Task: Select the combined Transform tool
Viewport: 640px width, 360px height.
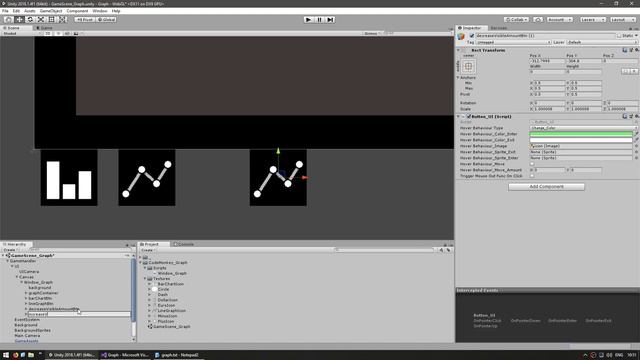Action: (x=62, y=20)
